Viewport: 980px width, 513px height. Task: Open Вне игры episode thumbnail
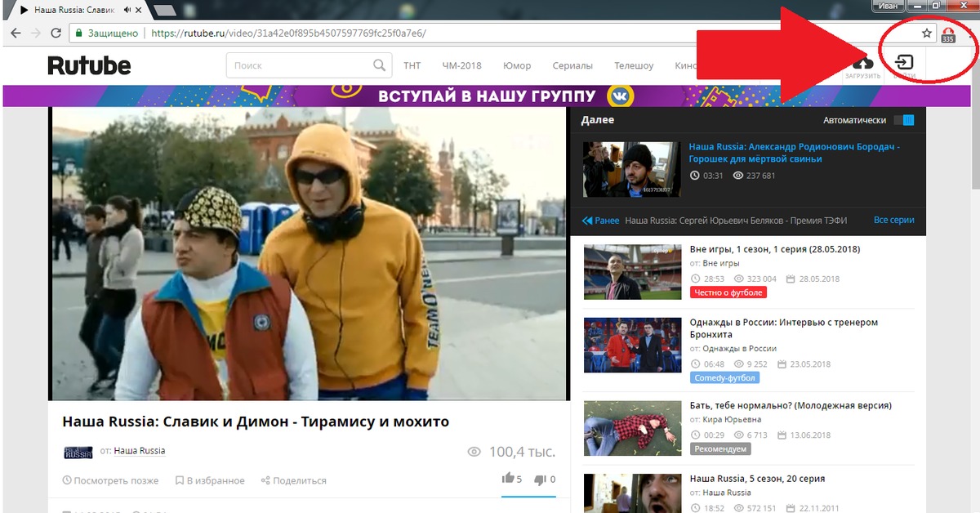pyautogui.click(x=632, y=272)
